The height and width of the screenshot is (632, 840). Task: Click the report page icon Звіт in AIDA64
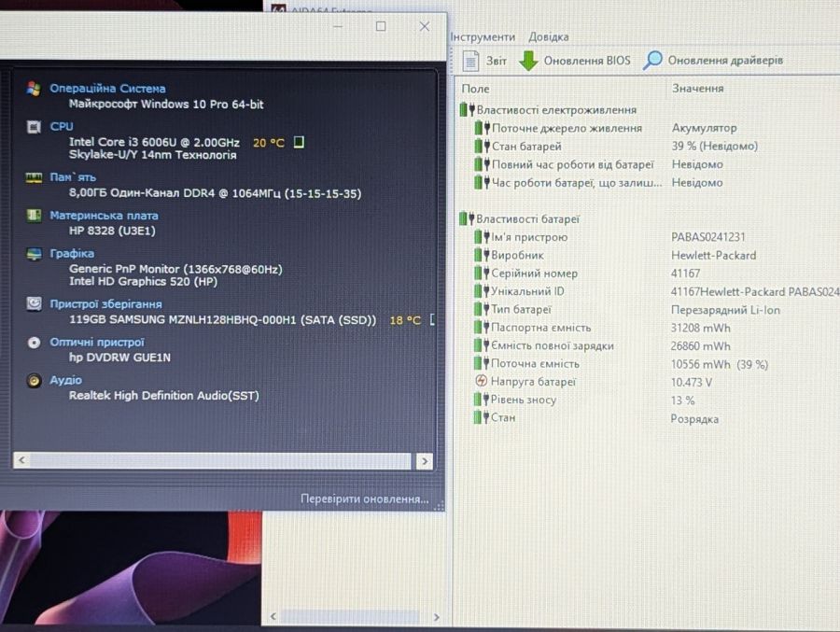470,61
